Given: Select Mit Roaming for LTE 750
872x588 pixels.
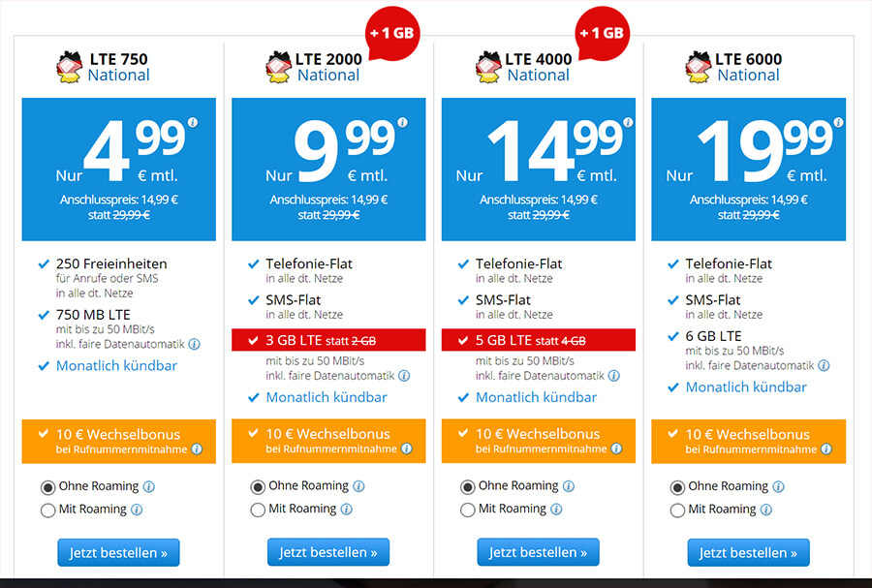Looking at the screenshot, I should [x=48, y=510].
